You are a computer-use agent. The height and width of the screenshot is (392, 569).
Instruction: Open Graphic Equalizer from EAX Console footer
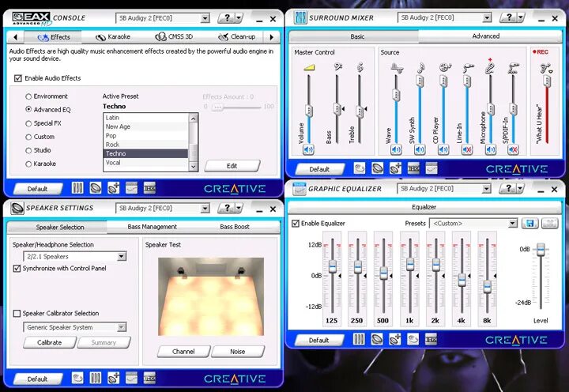tap(131, 187)
